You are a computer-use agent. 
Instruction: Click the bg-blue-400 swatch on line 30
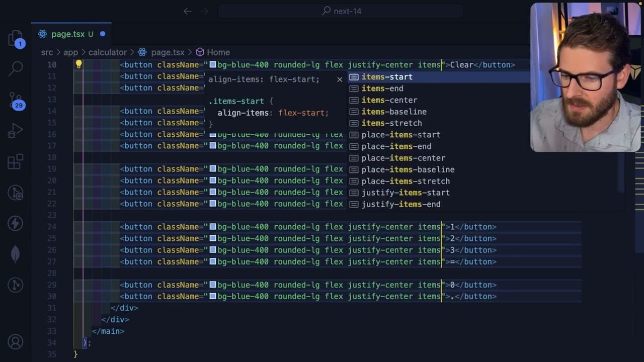pyautogui.click(x=213, y=296)
